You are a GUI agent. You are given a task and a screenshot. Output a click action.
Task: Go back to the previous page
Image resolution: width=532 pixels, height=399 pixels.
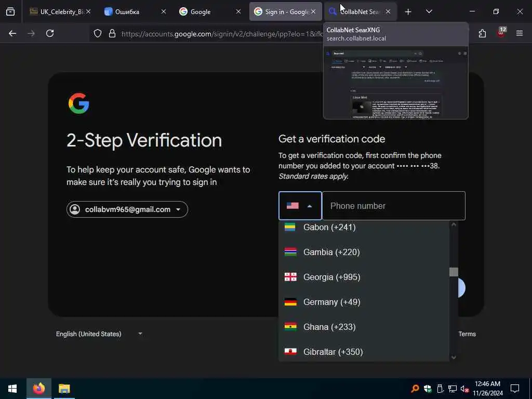(x=12, y=33)
